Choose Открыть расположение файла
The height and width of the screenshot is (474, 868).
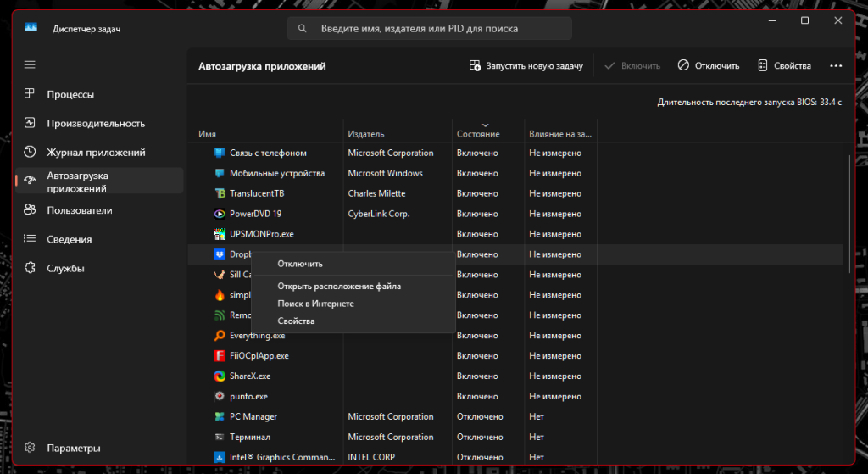[x=353, y=286]
